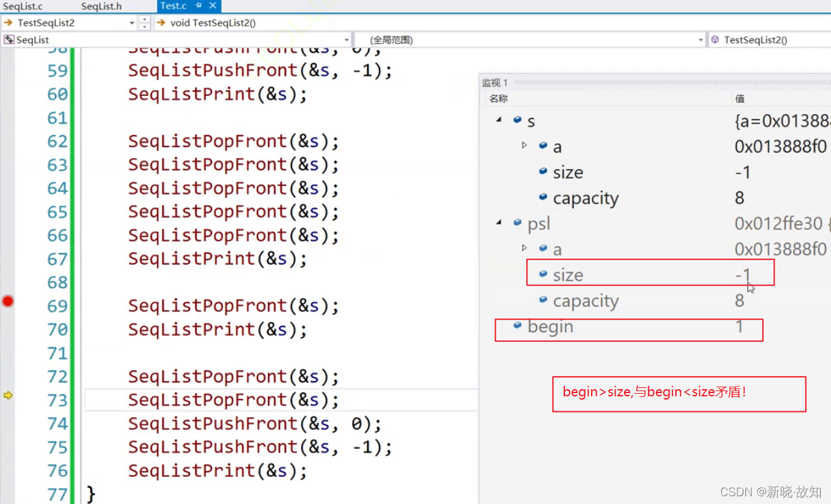
Task: Click the variable icon beside 'psl' watch
Action: coord(517,222)
